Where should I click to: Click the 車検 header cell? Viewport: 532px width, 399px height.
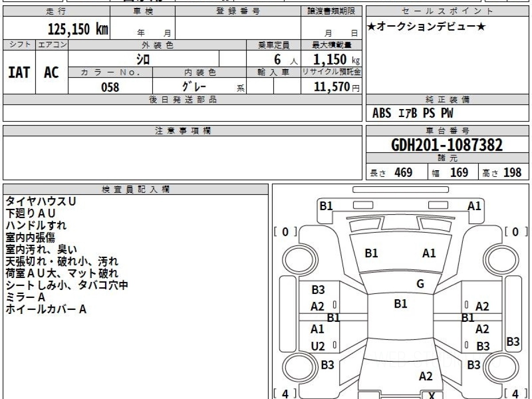pyautogui.click(x=142, y=12)
